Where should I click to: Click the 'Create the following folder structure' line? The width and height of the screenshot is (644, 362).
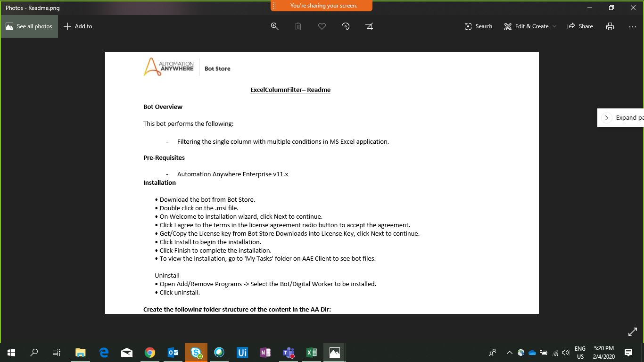[x=237, y=309]
